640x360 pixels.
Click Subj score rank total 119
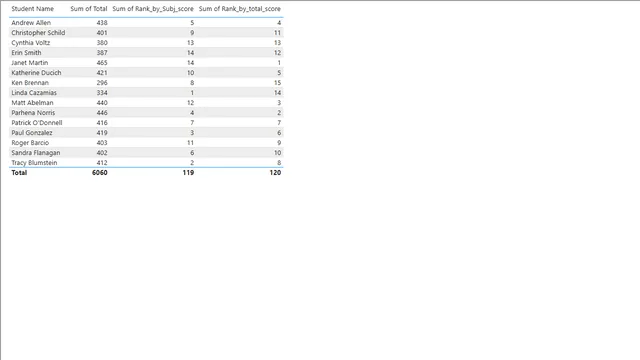click(188, 173)
